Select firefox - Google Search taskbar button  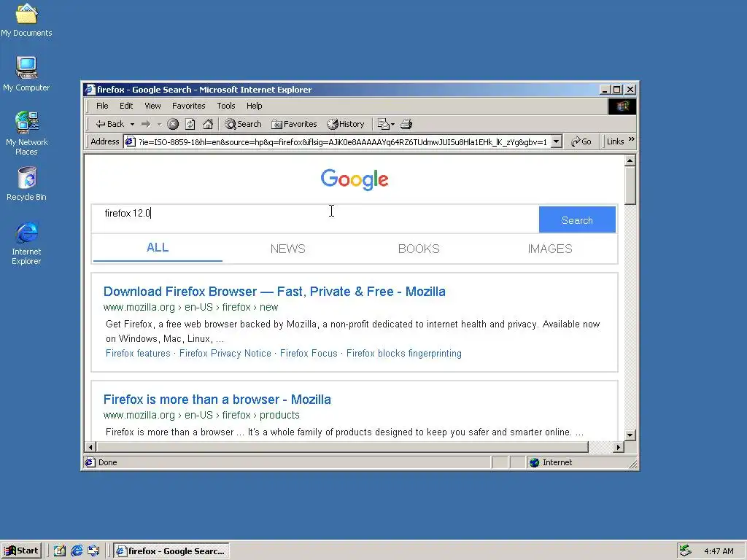(171, 551)
